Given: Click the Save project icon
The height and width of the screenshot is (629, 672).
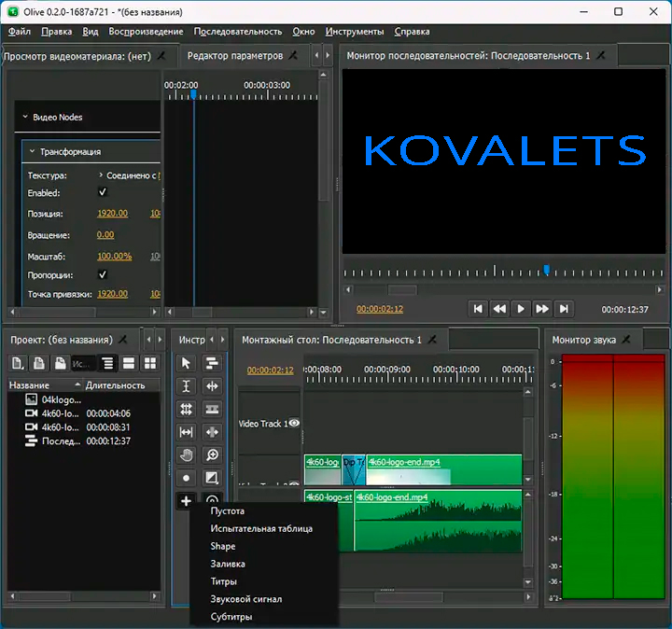Looking at the screenshot, I should [x=61, y=363].
